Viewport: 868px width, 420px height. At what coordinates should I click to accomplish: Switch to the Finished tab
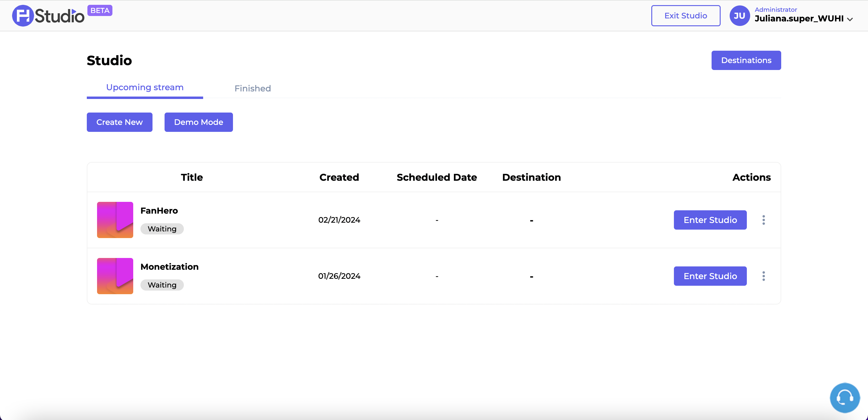tap(253, 88)
